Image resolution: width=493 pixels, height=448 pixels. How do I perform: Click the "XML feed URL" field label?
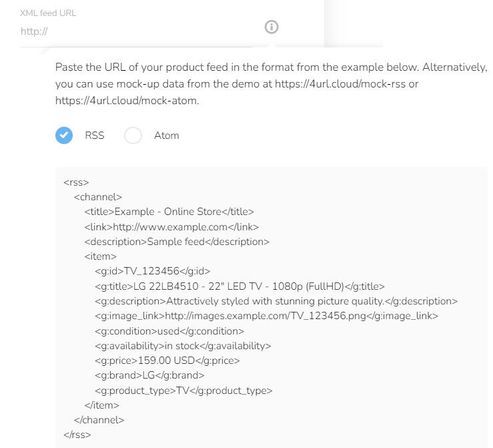pyautogui.click(x=48, y=13)
